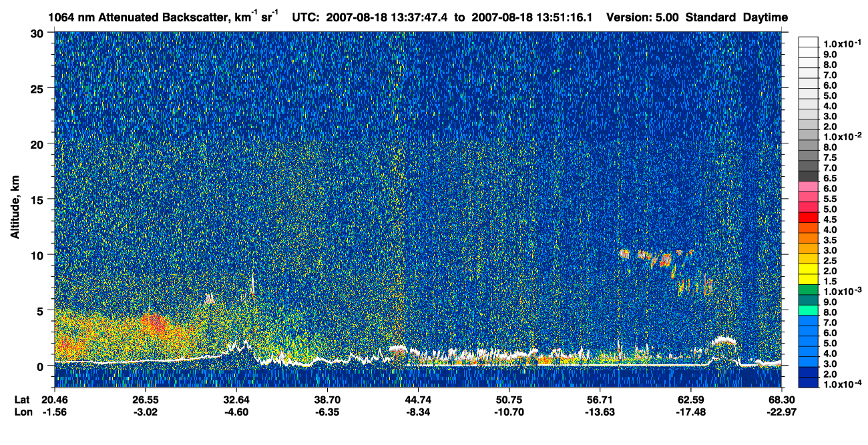Click the latitude value '68.30'
The width and height of the screenshot is (868, 445).
click(x=782, y=400)
